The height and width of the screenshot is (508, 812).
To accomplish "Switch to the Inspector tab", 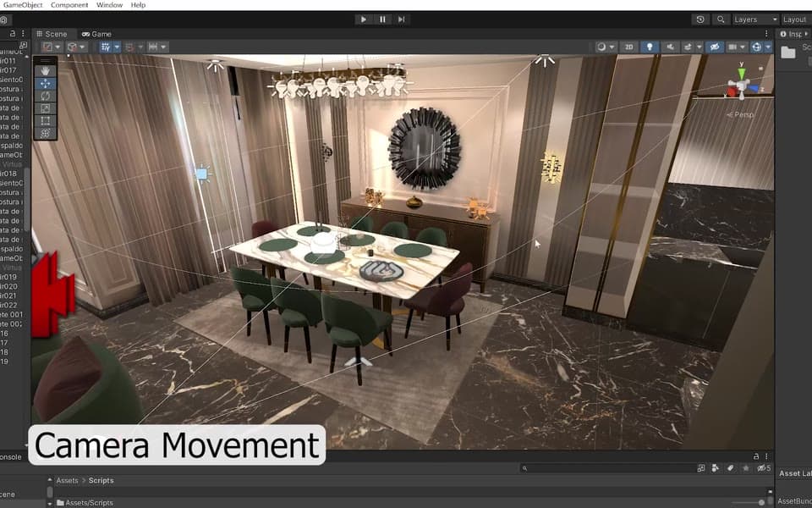I will [x=793, y=34].
